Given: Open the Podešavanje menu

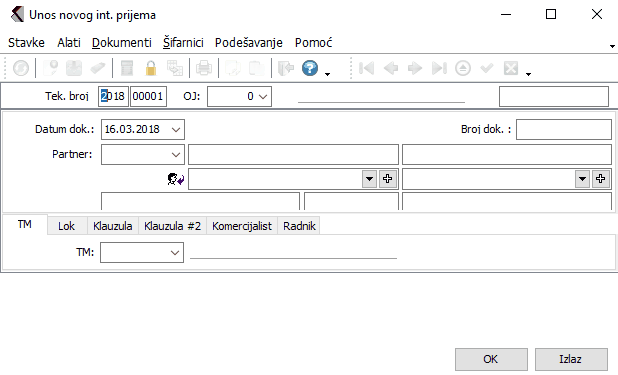Looking at the screenshot, I should 249,43.
